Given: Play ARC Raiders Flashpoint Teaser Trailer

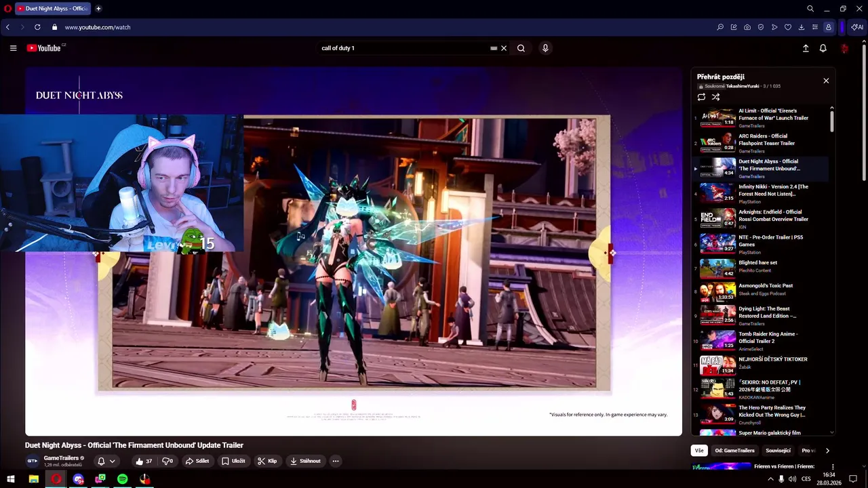Looking at the screenshot, I should click(759, 143).
